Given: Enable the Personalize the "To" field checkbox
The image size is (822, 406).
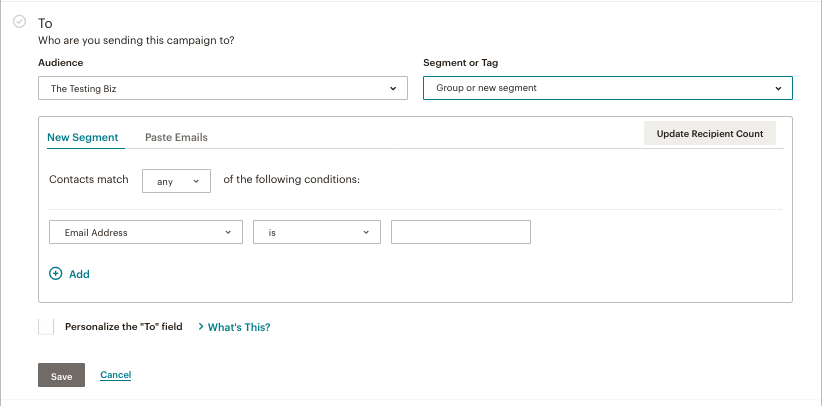Looking at the screenshot, I should [x=46, y=327].
